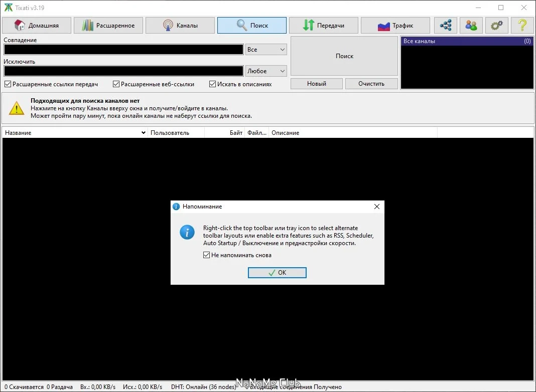Open help via question mark icon
Screen dimensions: 536x392
tap(522, 25)
